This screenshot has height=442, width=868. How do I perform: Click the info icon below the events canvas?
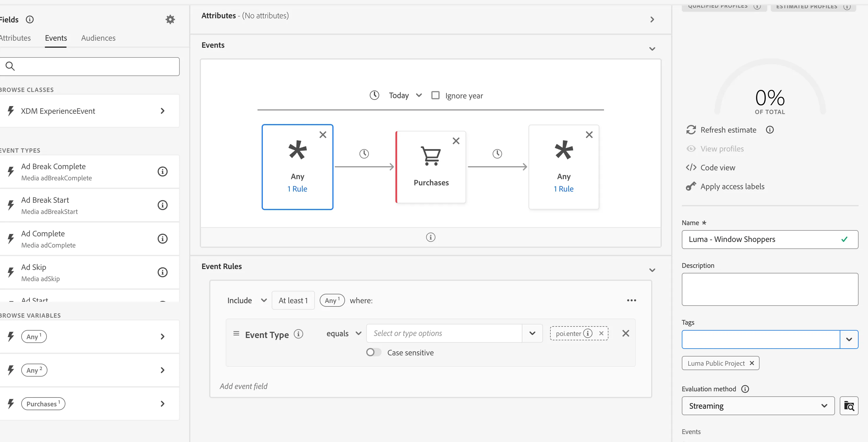pos(430,237)
